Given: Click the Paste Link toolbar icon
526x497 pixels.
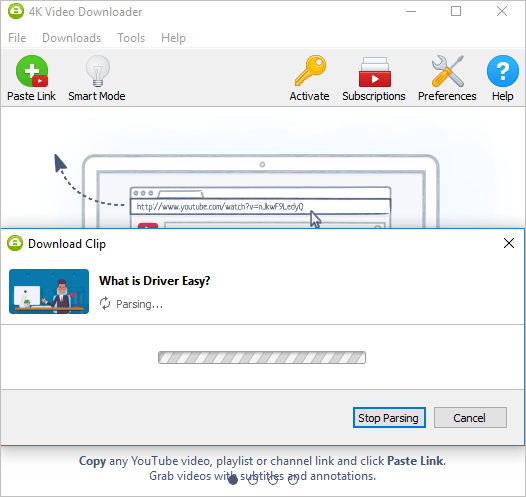Looking at the screenshot, I should tap(32, 71).
